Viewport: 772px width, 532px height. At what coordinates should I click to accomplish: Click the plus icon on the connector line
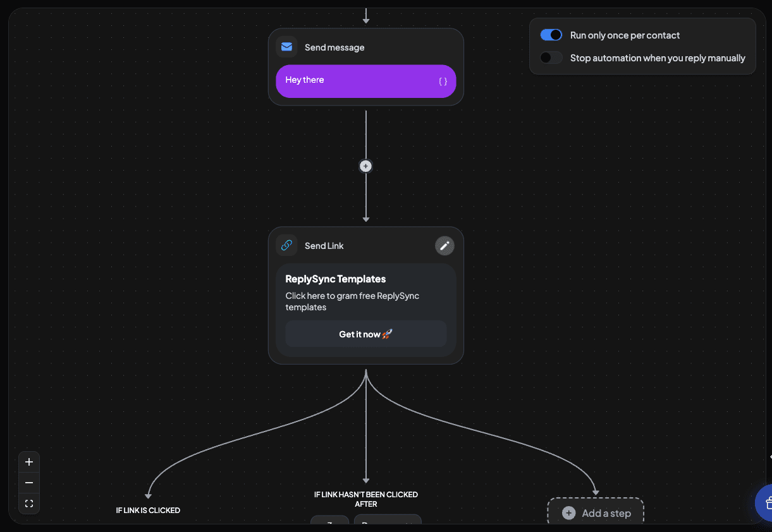365,166
